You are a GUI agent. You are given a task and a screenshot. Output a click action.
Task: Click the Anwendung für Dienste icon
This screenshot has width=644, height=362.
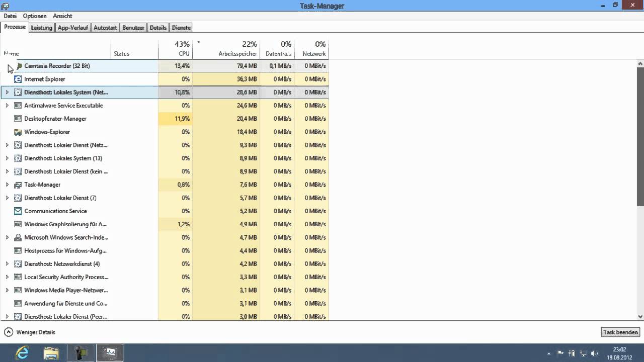pos(18,303)
